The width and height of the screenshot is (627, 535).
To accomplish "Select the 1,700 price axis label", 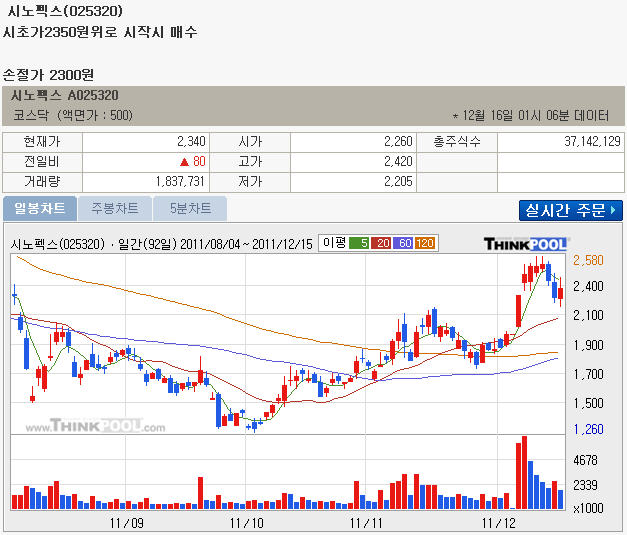I will click(588, 374).
